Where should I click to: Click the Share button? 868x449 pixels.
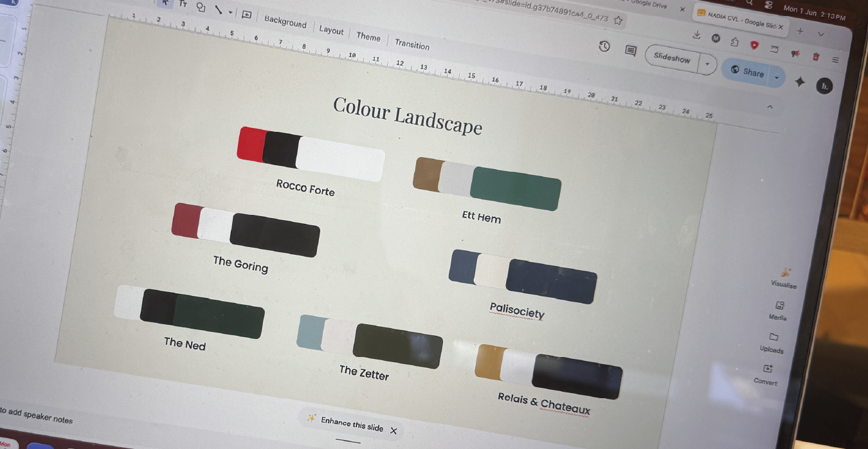click(x=748, y=71)
